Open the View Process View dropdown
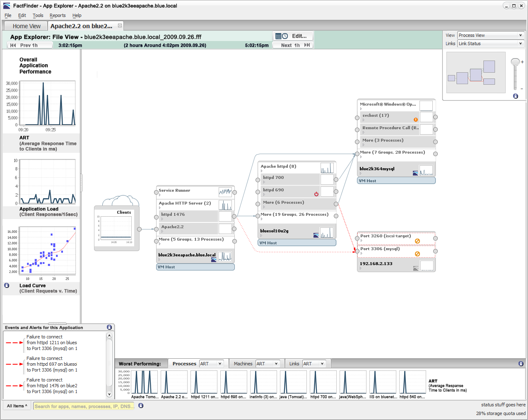The width and height of the screenshot is (528, 420). pyautogui.click(x=491, y=35)
